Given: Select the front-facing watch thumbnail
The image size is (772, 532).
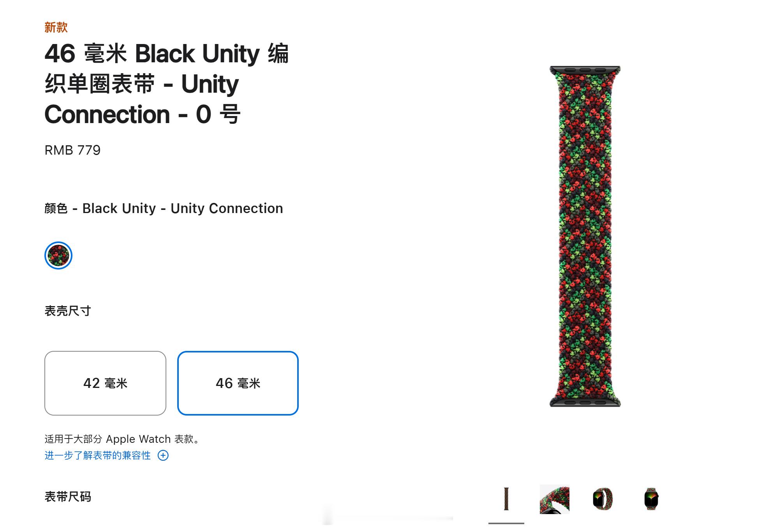Looking at the screenshot, I should tap(651, 499).
